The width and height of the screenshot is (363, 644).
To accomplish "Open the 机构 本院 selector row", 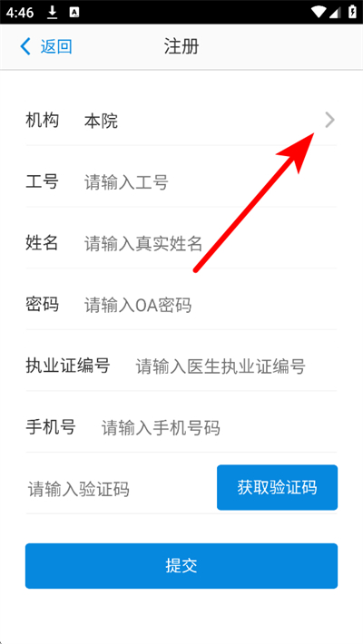I will pos(181,121).
